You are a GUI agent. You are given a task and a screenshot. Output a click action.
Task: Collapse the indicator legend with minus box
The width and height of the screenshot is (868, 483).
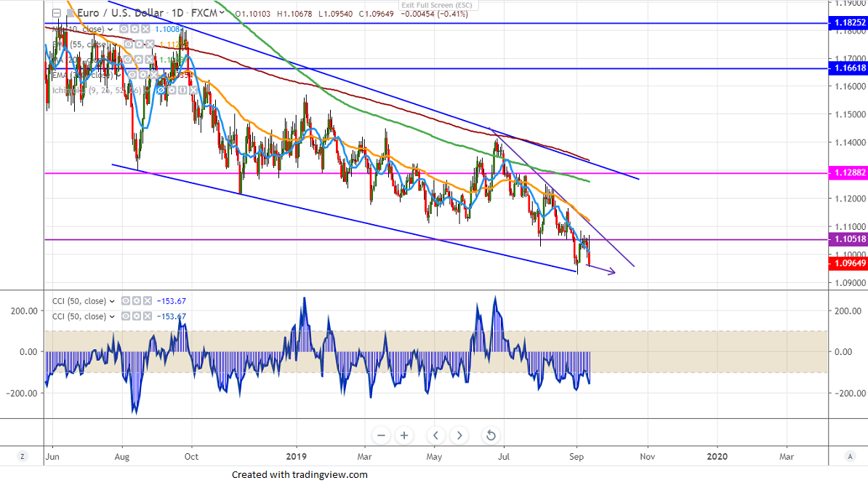pyautogui.click(x=56, y=12)
